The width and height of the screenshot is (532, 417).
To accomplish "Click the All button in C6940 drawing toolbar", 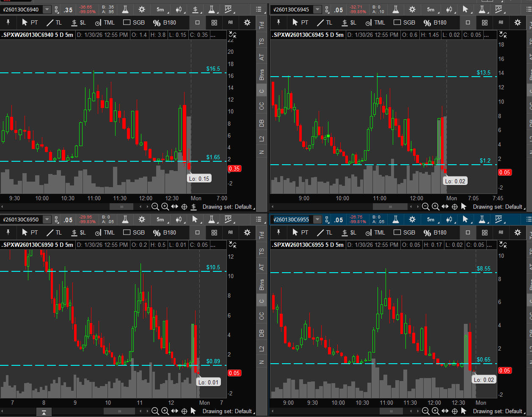I will 230,22.
